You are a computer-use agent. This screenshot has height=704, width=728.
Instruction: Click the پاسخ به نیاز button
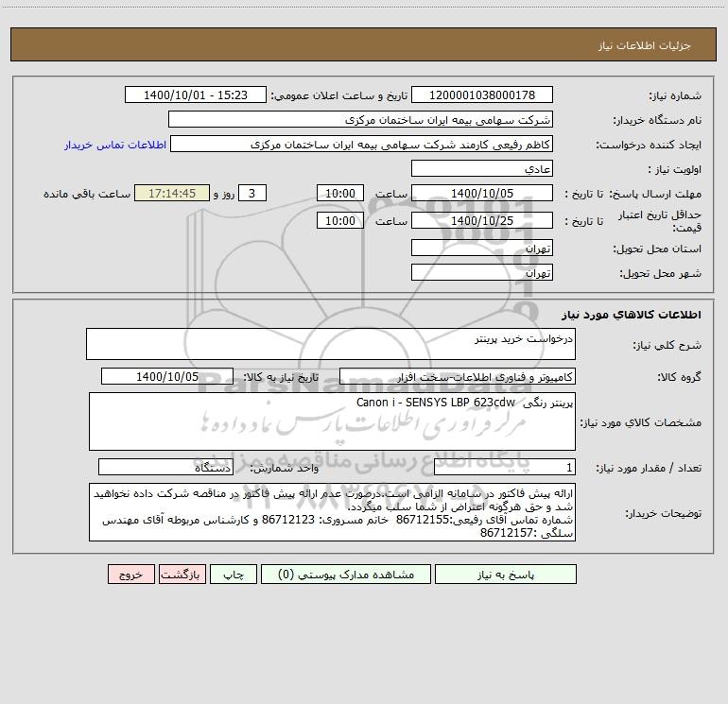(x=505, y=574)
